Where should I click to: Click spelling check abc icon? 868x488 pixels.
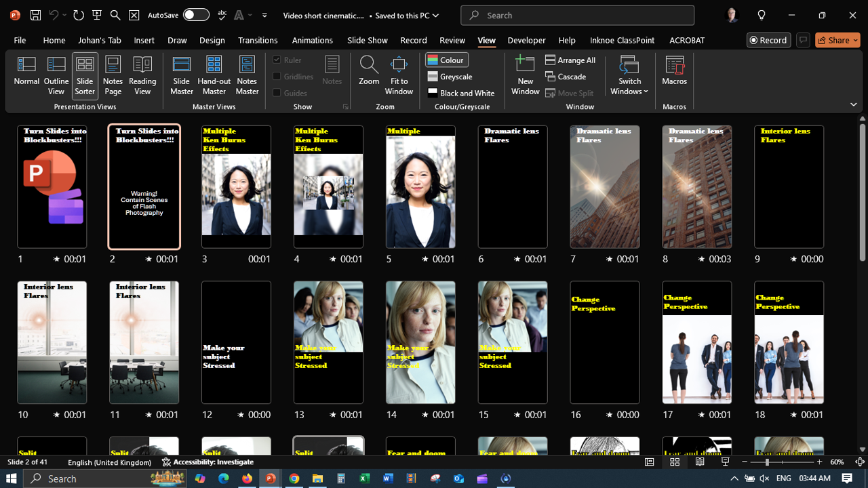(x=222, y=15)
